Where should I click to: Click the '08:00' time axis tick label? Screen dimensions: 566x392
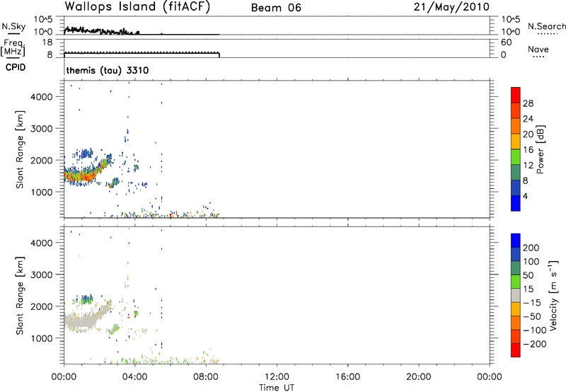(206, 377)
